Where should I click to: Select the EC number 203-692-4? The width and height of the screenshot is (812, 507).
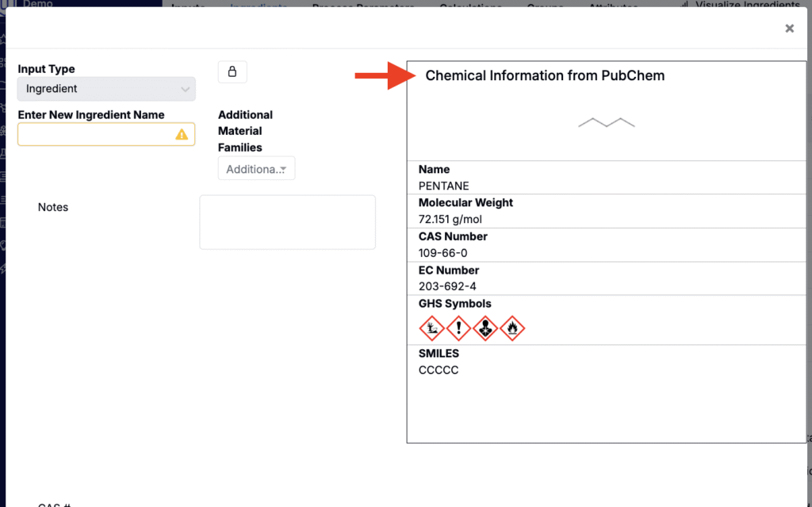pyautogui.click(x=447, y=286)
